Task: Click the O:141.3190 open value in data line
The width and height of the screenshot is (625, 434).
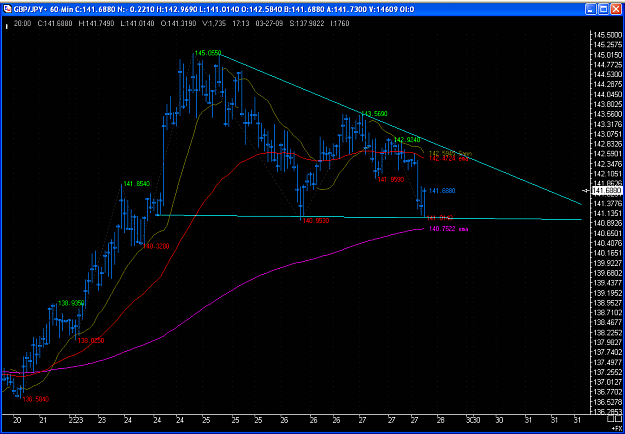Action: (x=179, y=24)
